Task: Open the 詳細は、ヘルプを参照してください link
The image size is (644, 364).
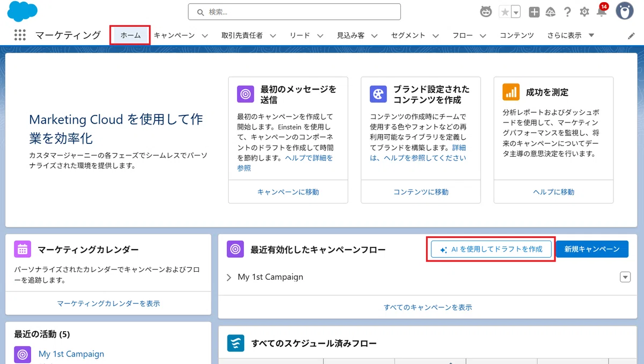Action: (418, 152)
